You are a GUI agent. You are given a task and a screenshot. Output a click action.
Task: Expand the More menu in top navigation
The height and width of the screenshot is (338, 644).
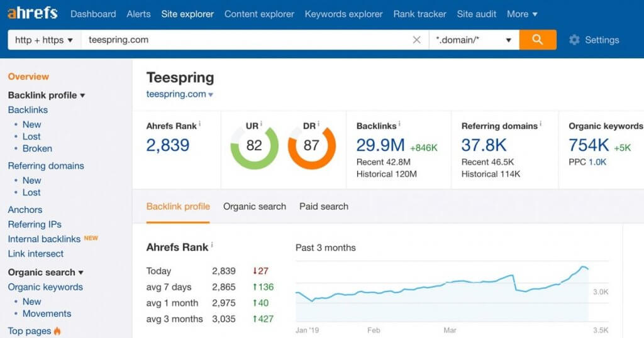pos(522,14)
